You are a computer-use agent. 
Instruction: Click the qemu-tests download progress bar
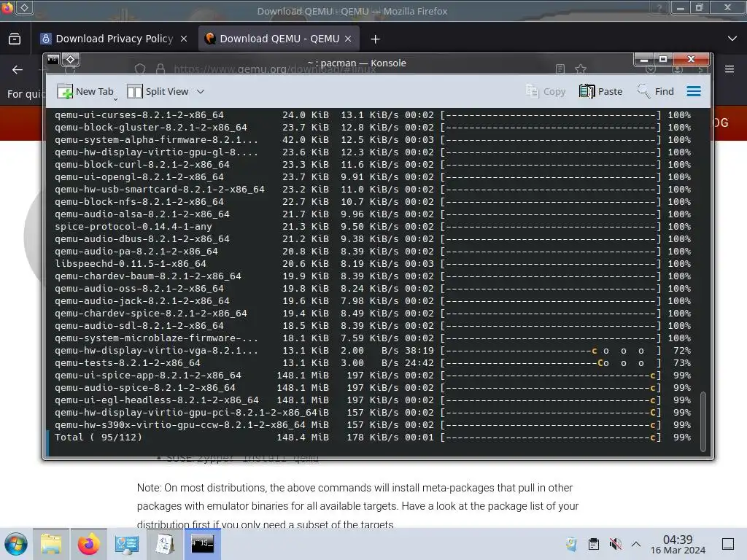551,363
